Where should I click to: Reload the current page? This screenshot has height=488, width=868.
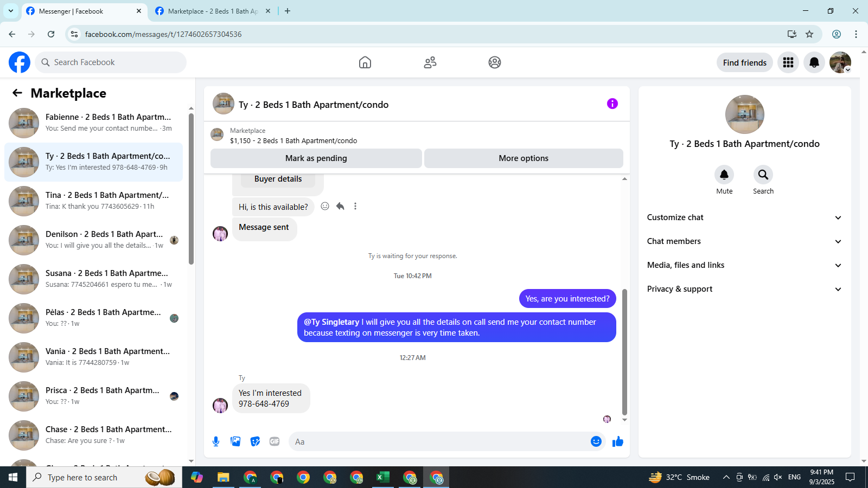[x=51, y=34]
